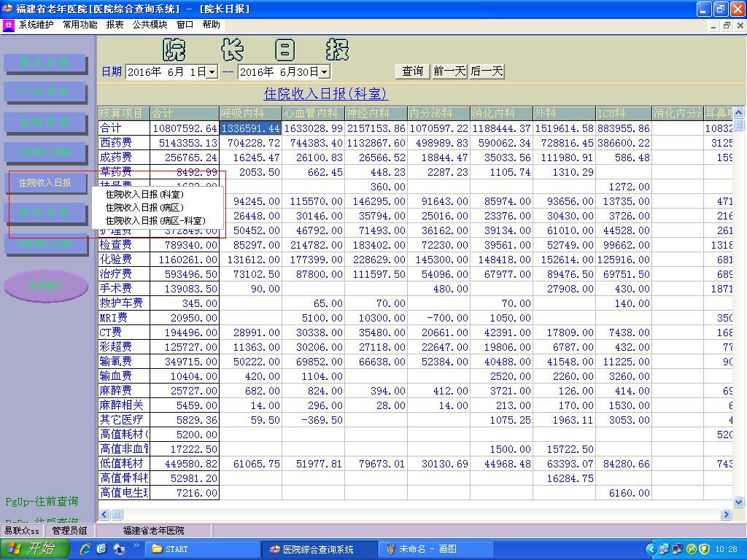Click the 外科 column header
747x560 pixels.
(x=564, y=113)
